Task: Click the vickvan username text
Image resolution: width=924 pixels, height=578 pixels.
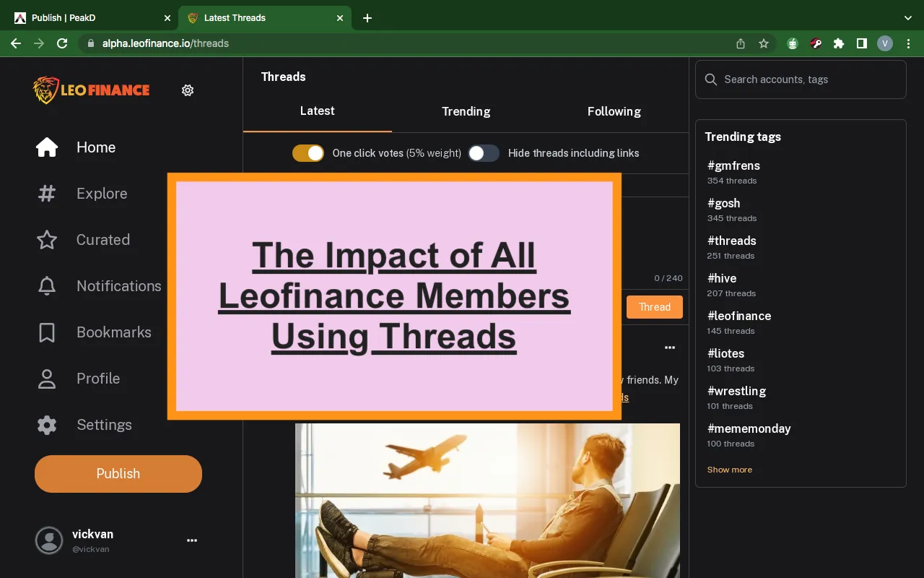Action: (92, 534)
